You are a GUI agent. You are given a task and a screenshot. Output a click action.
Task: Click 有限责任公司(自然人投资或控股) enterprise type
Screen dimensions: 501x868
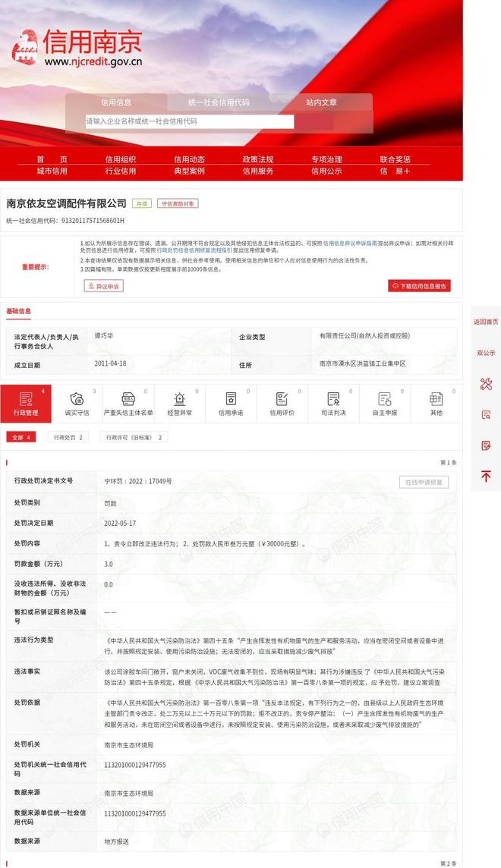click(365, 335)
